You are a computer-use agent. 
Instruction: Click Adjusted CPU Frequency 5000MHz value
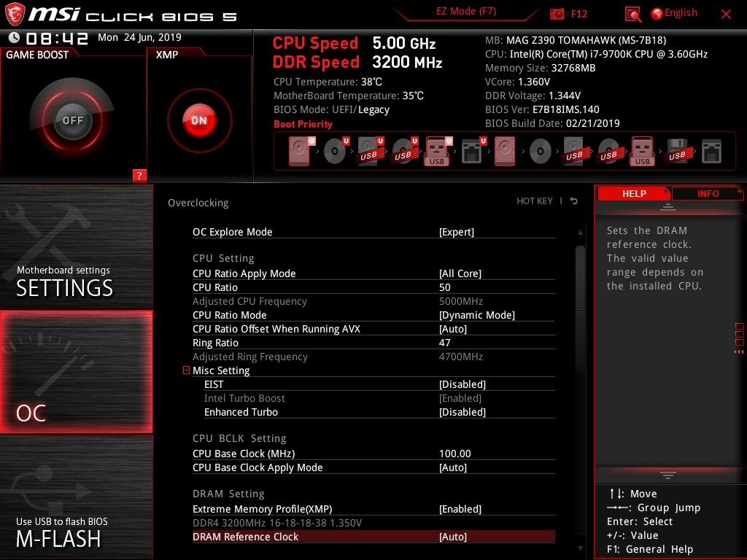[x=461, y=301]
